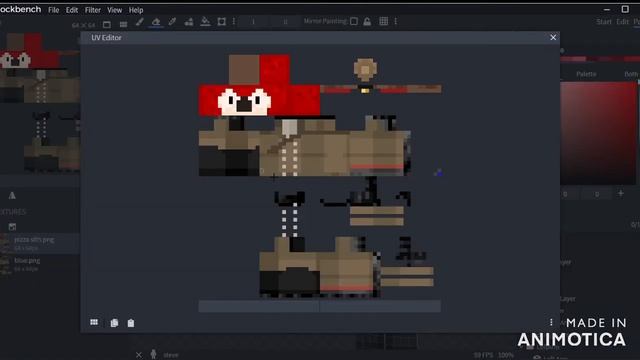640x360 pixels.
Task: Pick a shade in the red color field
Action: click(x=598, y=133)
